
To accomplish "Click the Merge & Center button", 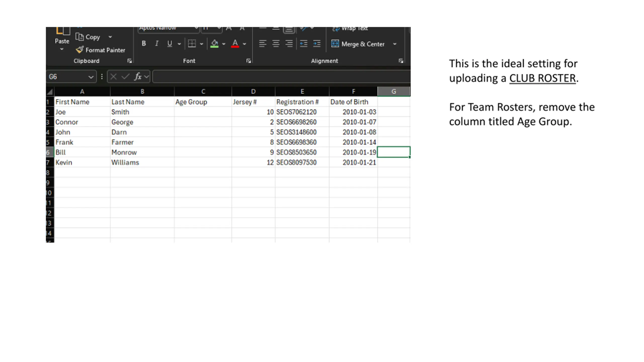I will click(x=358, y=44).
